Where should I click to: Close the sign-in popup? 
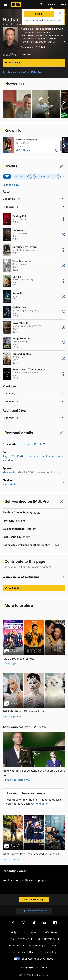click(60, 13)
